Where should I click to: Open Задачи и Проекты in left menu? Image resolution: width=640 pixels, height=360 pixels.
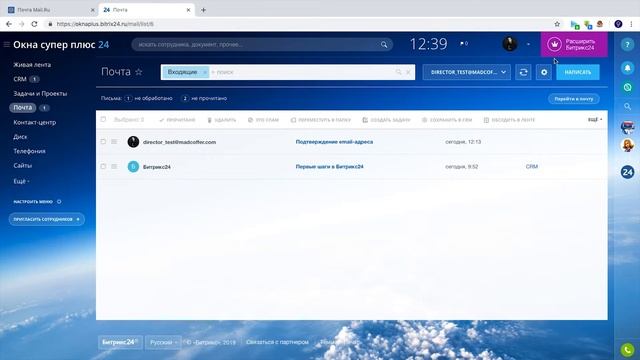(40, 93)
